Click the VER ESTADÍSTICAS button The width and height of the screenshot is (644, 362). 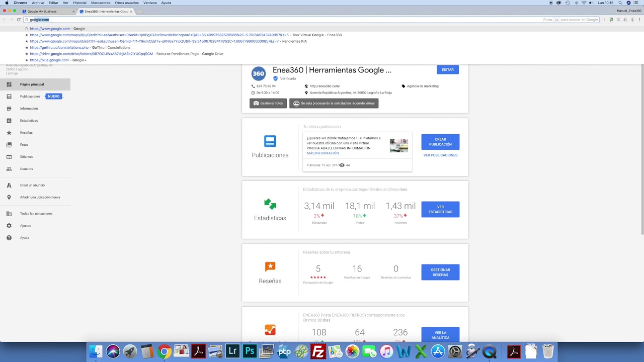coord(440,210)
